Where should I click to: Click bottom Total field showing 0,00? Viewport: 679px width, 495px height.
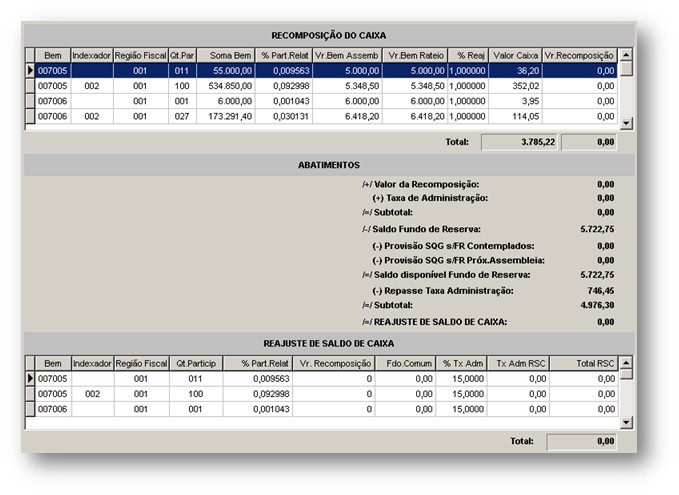point(582,441)
